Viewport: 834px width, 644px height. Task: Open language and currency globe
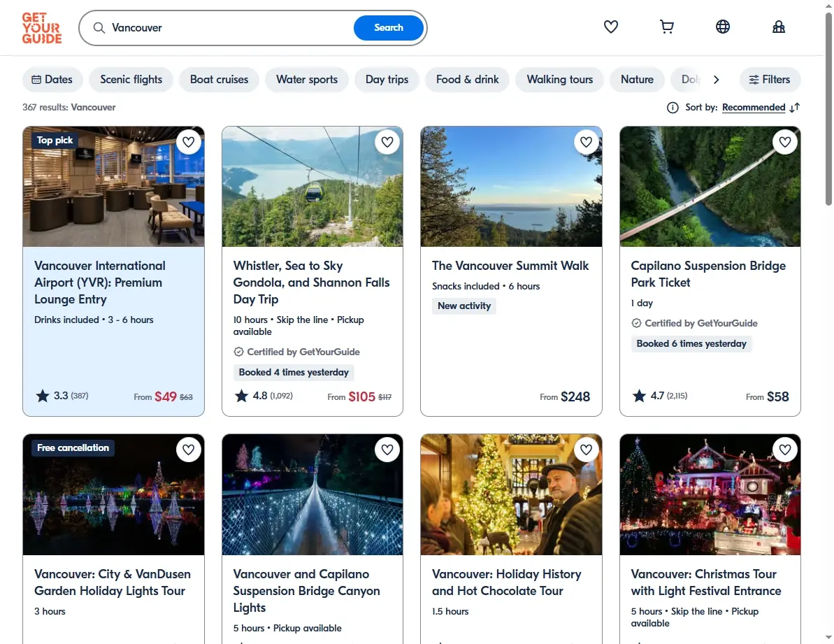point(723,27)
